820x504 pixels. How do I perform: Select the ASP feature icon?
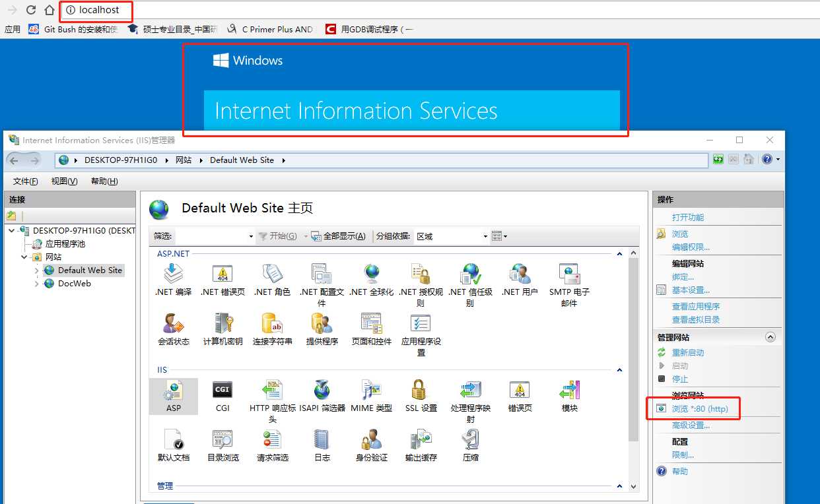point(174,396)
